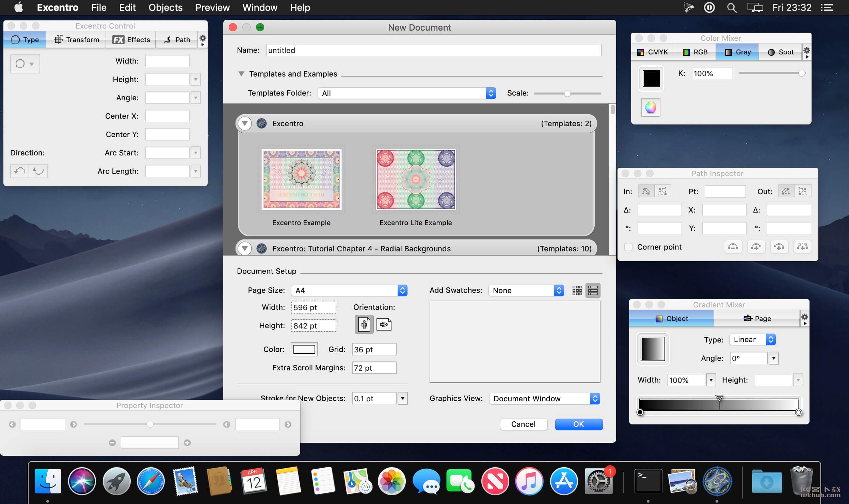849x504 pixels.
Task: Click the OK button
Action: click(579, 424)
